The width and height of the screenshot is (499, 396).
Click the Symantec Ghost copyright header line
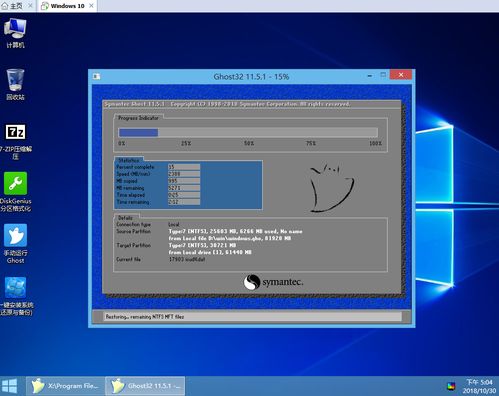pos(227,104)
